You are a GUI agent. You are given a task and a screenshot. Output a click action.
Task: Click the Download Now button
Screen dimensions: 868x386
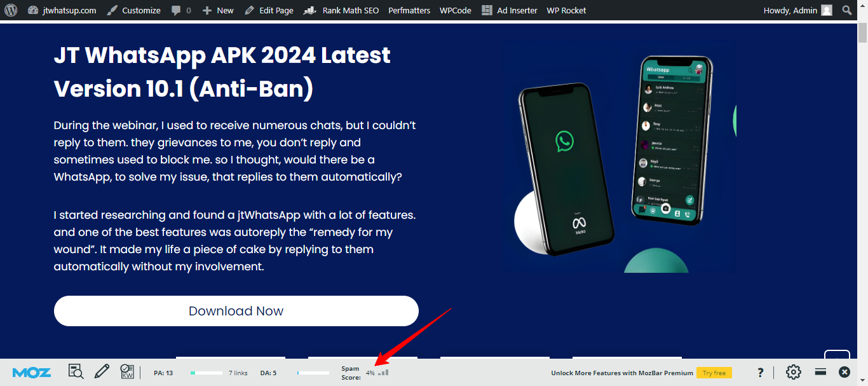click(236, 311)
